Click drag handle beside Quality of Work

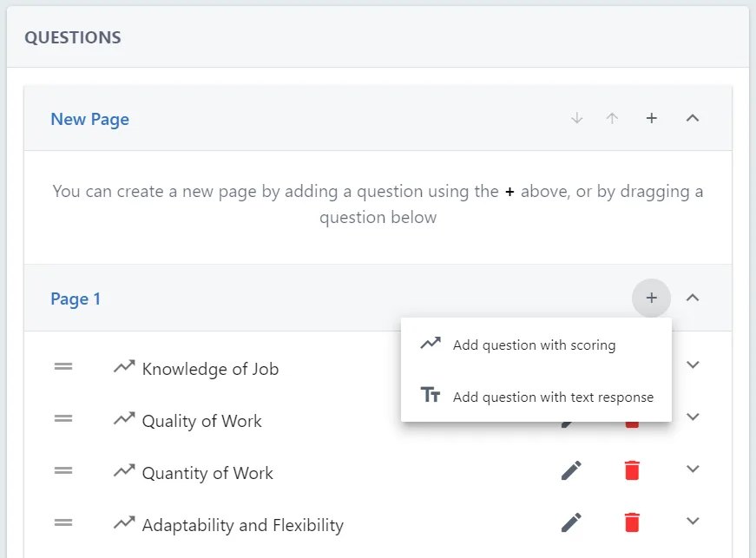[x=63, y=419]
